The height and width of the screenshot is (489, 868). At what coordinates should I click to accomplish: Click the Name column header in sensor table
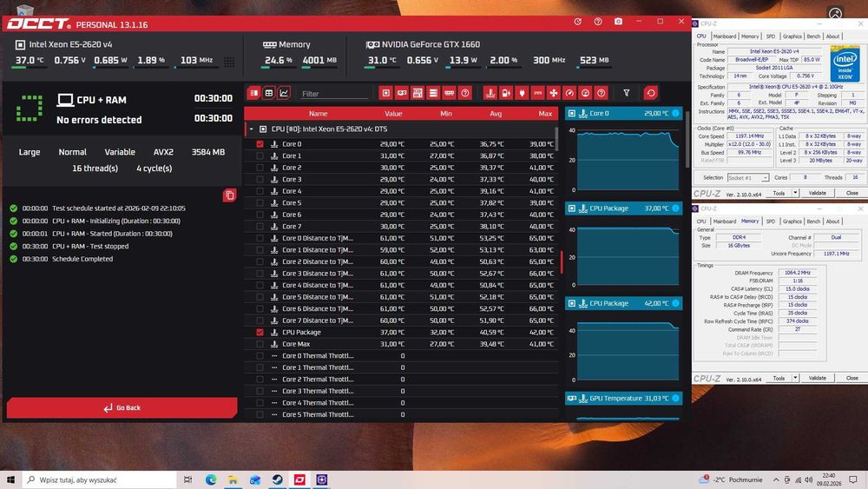coord(318,113)
